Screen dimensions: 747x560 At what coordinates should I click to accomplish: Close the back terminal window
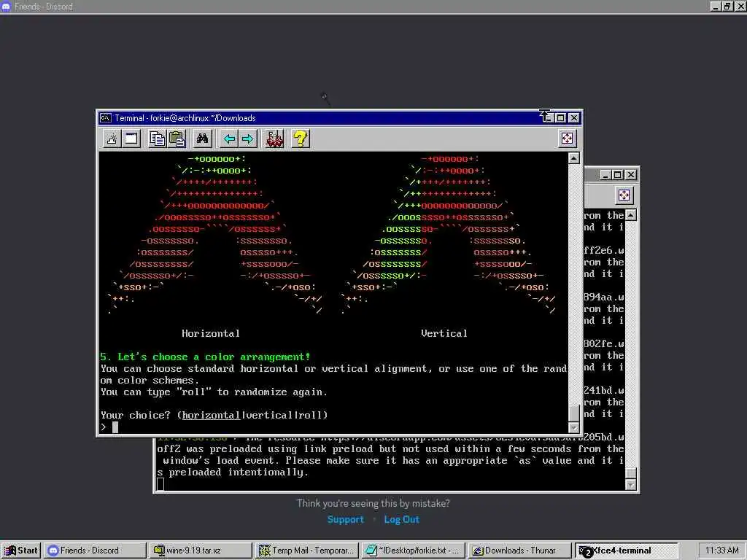pyautogui.click(x=630, y=175)
